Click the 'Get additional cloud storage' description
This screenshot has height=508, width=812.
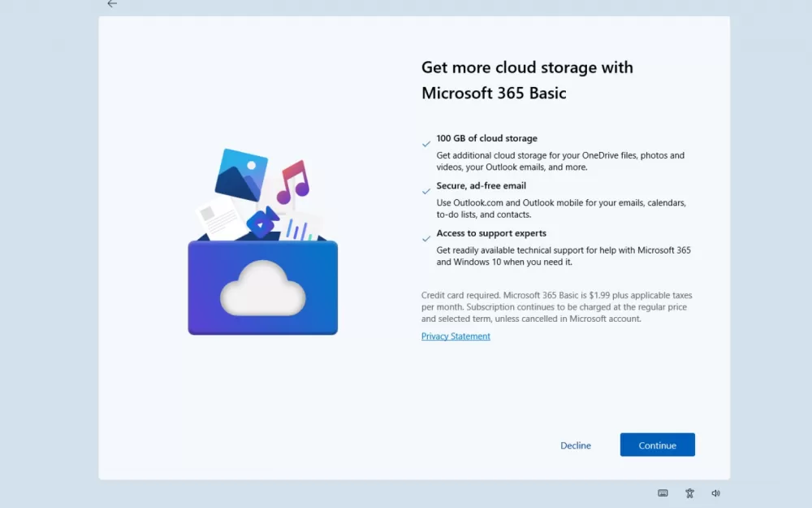(x=560, y=161)
